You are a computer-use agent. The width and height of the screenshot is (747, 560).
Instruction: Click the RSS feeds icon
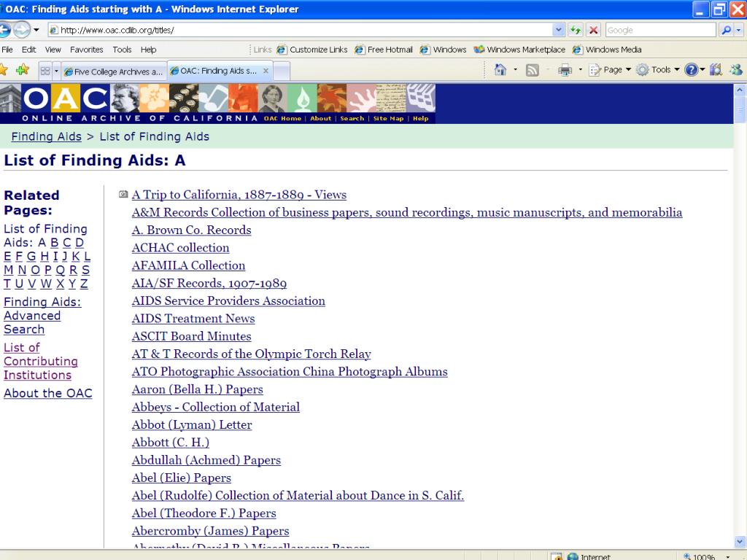click(532, 70)
